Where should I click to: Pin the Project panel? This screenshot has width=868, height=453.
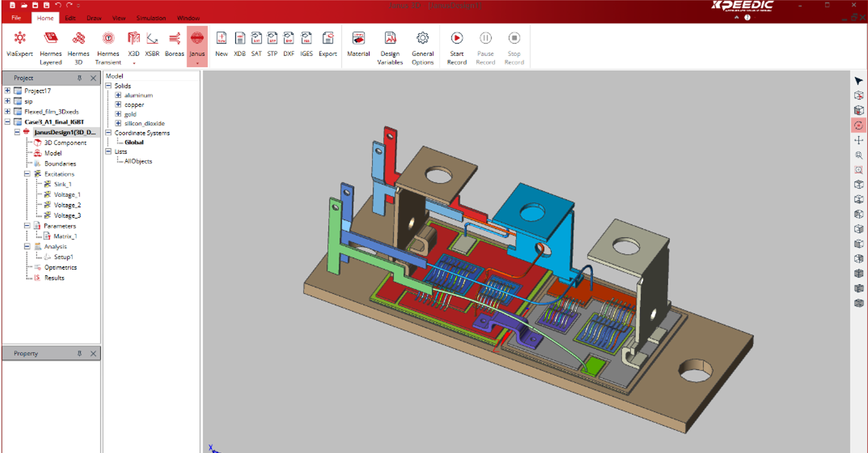point(79,78)
